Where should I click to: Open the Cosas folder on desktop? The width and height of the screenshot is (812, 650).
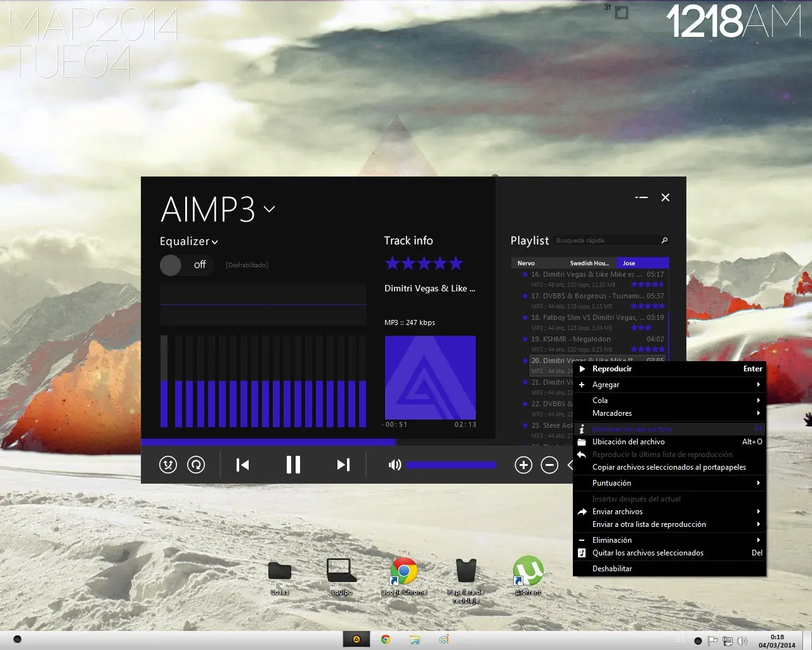click(280, 576)
